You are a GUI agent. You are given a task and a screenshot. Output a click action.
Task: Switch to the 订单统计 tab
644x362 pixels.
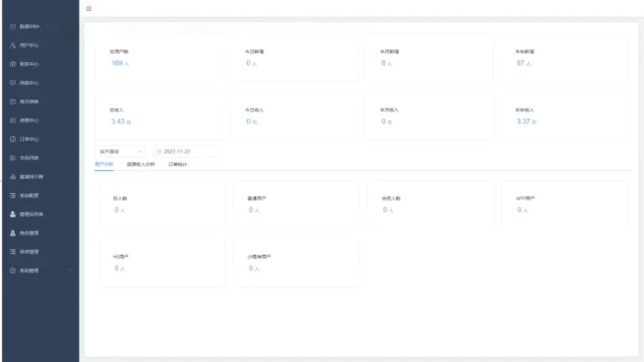[177, 165]
